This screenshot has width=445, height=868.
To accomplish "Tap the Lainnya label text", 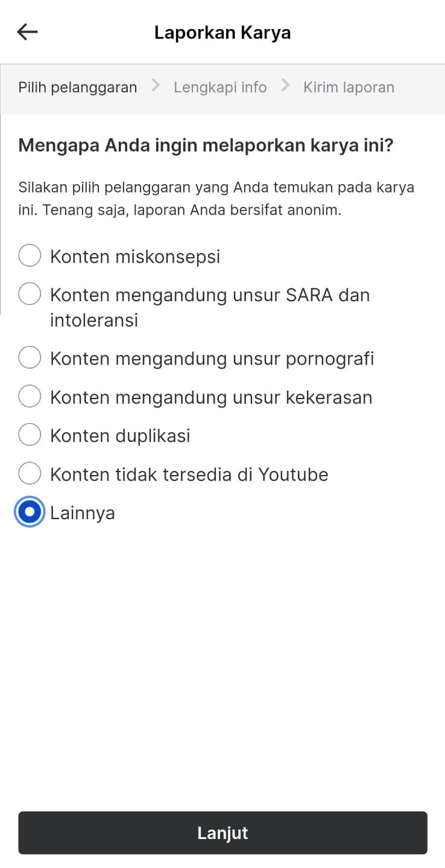I will click(x=83, y=513).
